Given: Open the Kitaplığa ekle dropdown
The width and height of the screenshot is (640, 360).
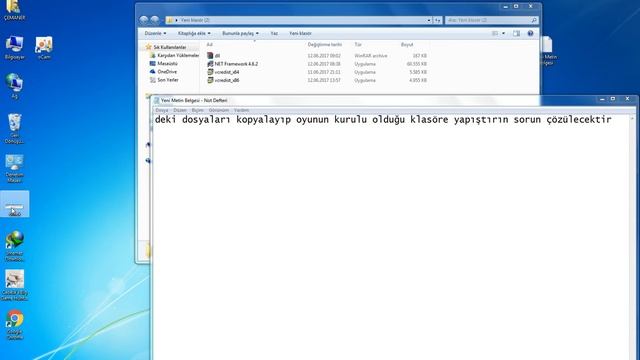Looking at the screenshot, I should [x=194, y=33].
